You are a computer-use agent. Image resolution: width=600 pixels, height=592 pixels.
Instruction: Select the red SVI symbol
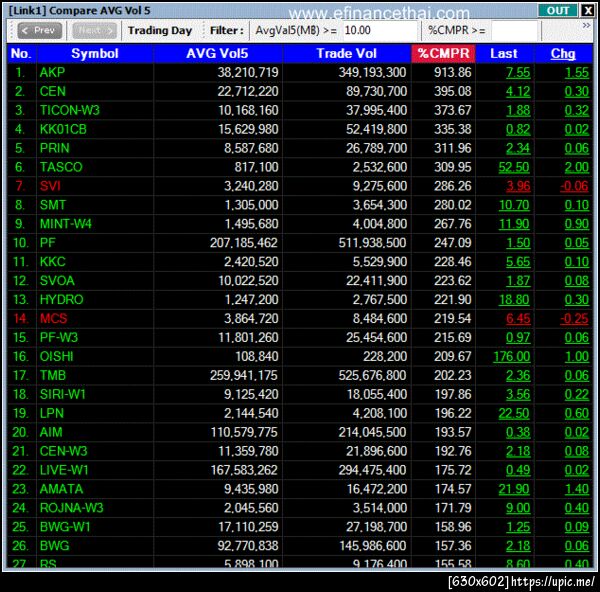tap(50, 186)
